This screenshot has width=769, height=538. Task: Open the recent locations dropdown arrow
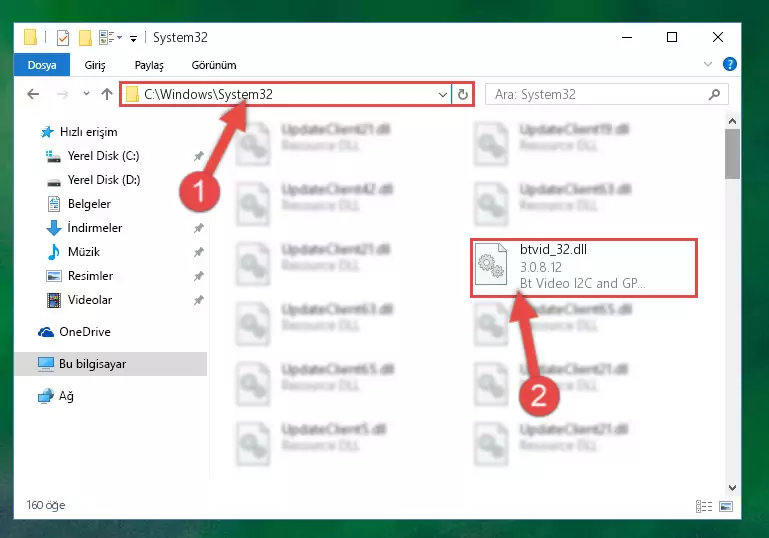86,93
